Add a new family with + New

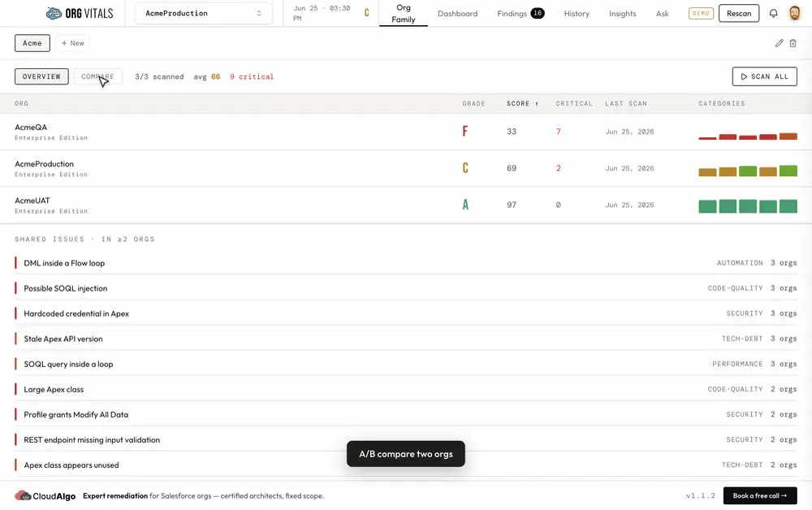coord(72,43)
